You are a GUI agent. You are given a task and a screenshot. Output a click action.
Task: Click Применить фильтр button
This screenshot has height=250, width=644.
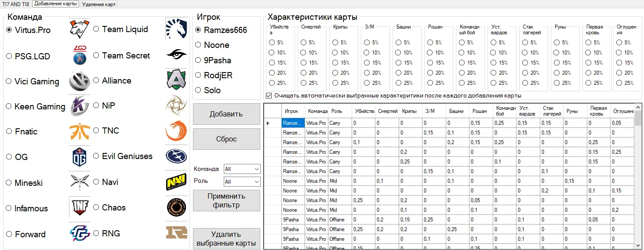(x=226, y=200)
